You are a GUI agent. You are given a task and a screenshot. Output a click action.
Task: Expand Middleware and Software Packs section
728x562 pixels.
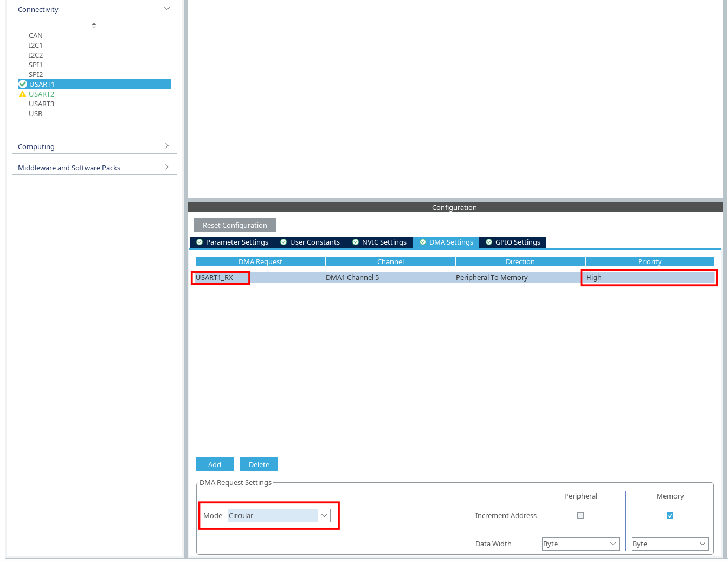(167, 167)
